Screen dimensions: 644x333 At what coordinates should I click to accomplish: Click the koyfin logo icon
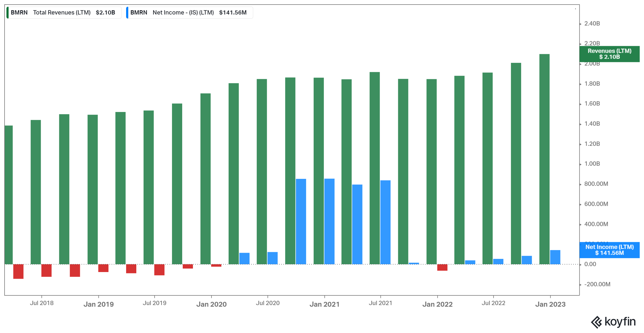596,322
